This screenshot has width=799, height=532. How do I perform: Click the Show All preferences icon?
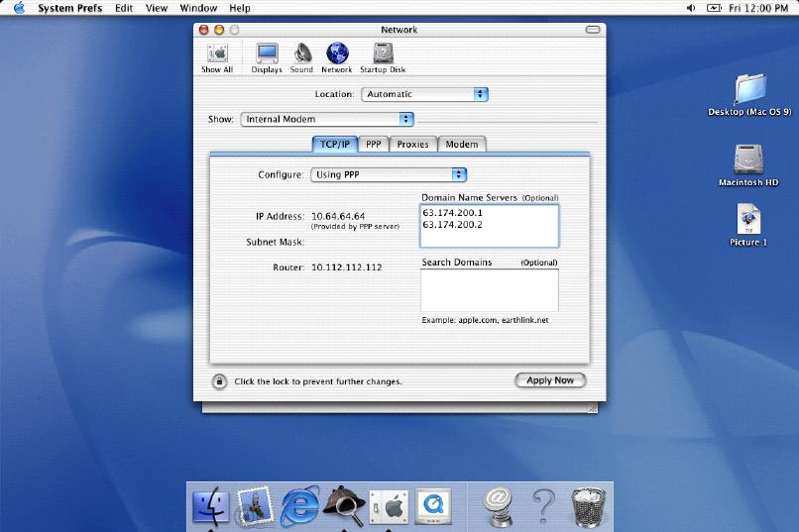click(217, 58)
